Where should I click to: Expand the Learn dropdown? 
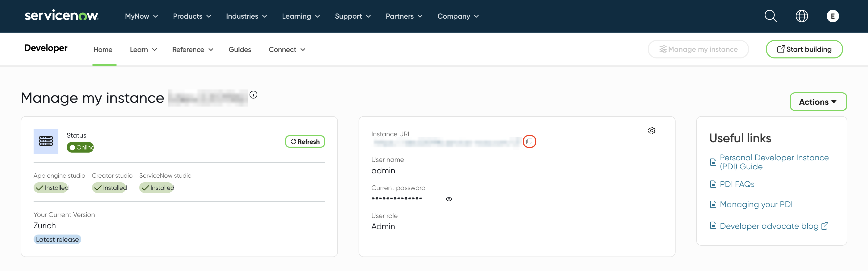click(143, 50)
